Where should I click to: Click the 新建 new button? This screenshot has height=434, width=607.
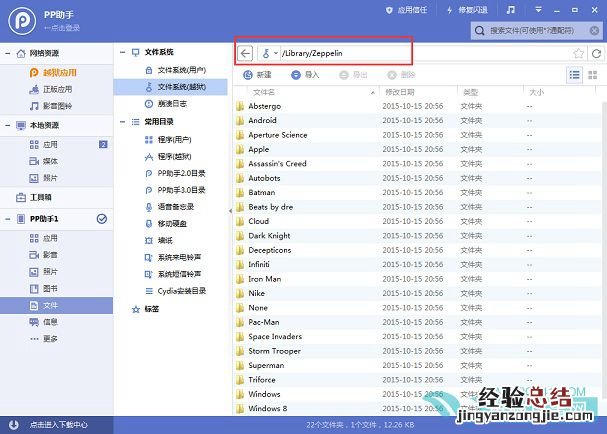(257, 75)
